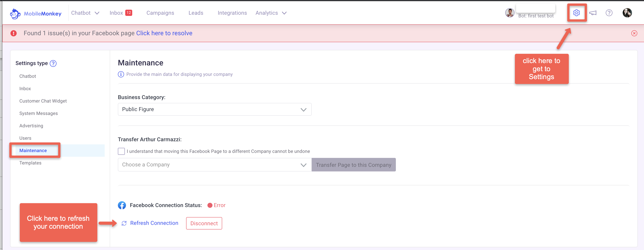
Task: Select Chatbot in the settings sidebar
Action: coord(28,76)
